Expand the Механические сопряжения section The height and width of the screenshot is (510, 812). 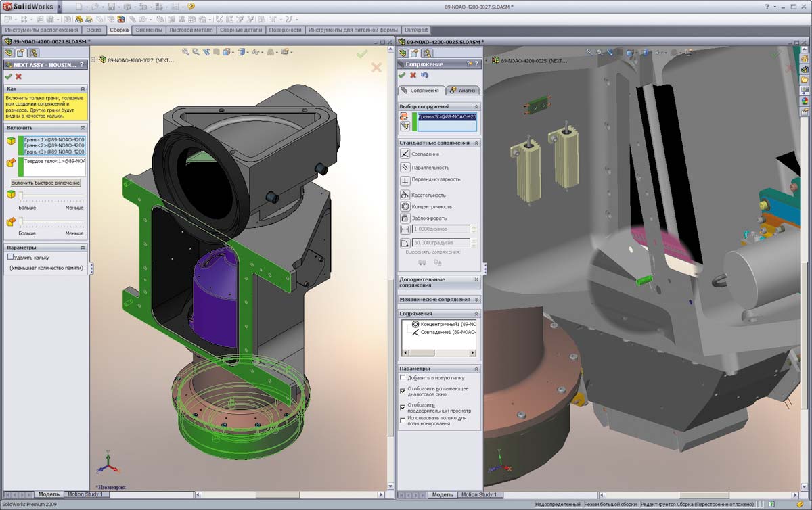coord(476,299)
